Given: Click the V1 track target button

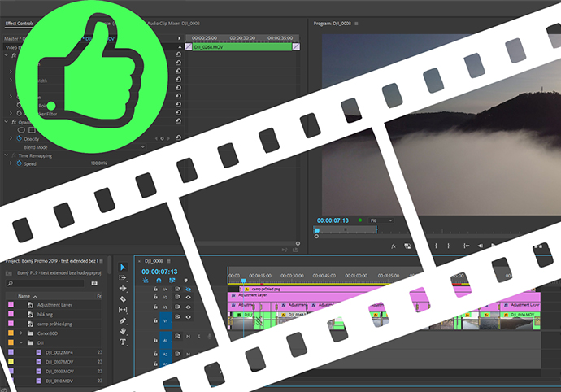Looking at the screenshot, I should click(166, 320).
